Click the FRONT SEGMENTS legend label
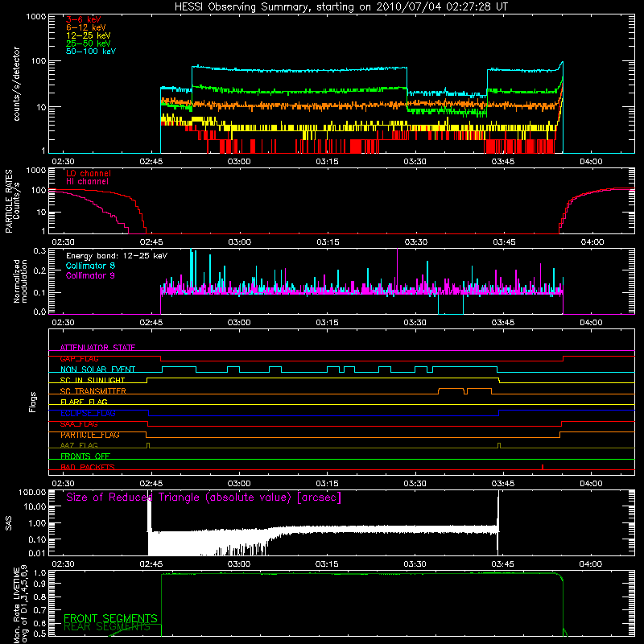The height and width of the screenshot is (644, 644). pos(110,618)
